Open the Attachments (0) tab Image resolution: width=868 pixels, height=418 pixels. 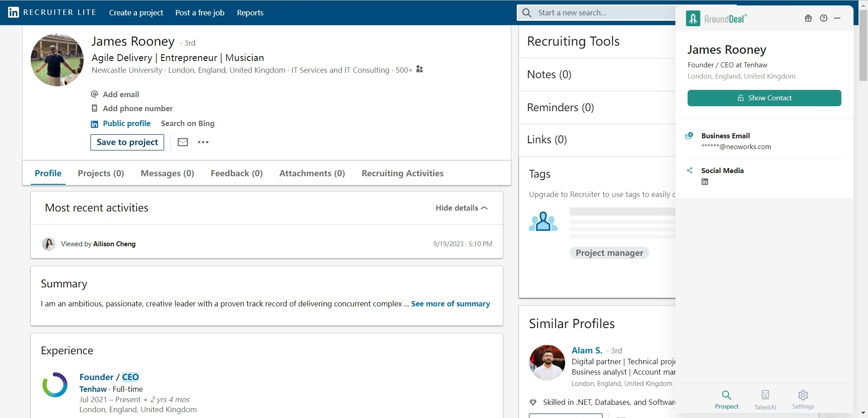coord(312,173)
